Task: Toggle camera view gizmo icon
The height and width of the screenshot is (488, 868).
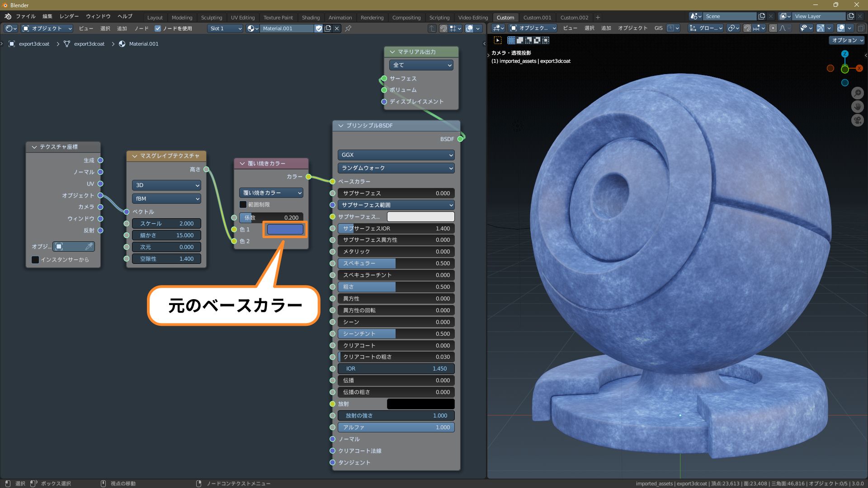Action: click(x=857, y=120)
